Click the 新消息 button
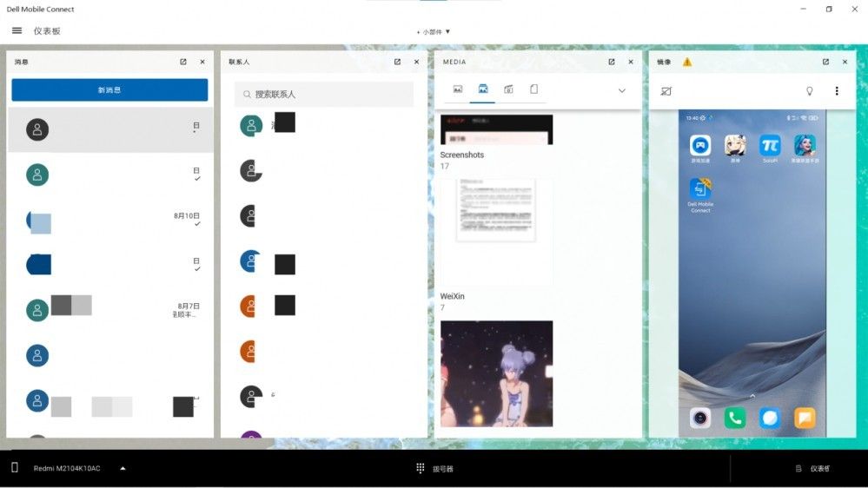This screenshot has width=868, height=488. point(109,89)
